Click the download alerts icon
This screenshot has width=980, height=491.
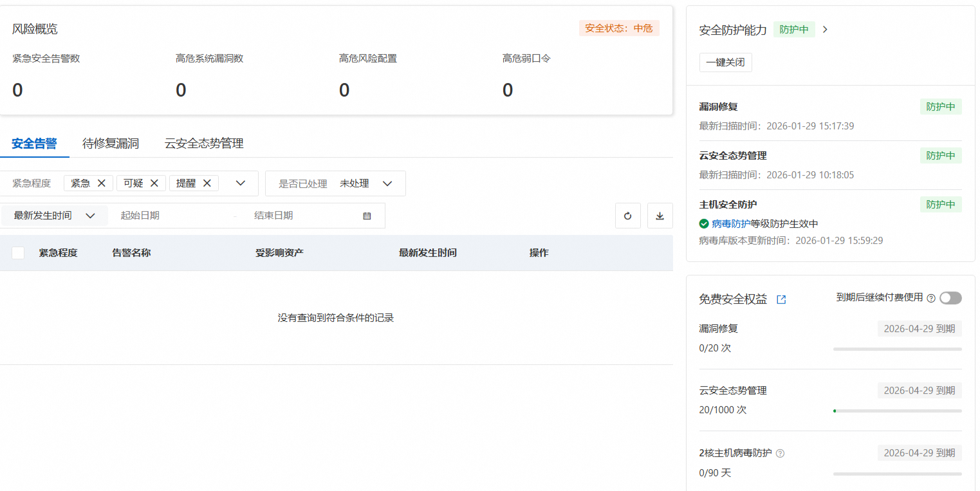coord(660,216)
